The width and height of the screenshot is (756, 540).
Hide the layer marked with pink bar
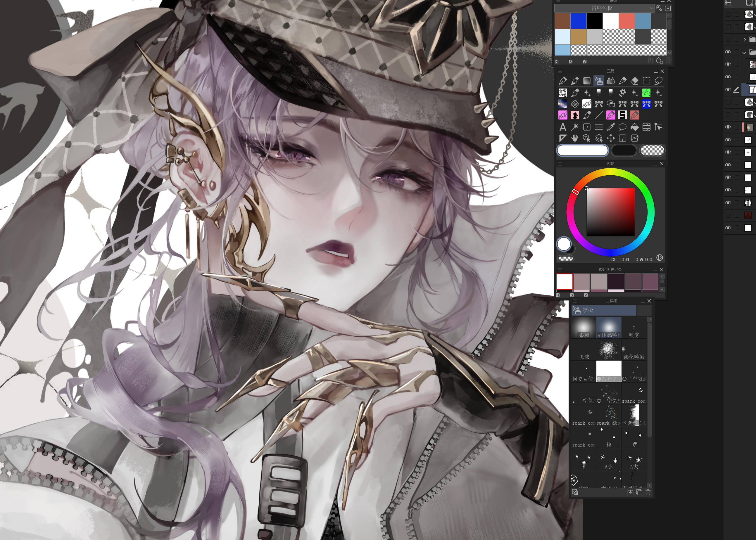(728, 127)
